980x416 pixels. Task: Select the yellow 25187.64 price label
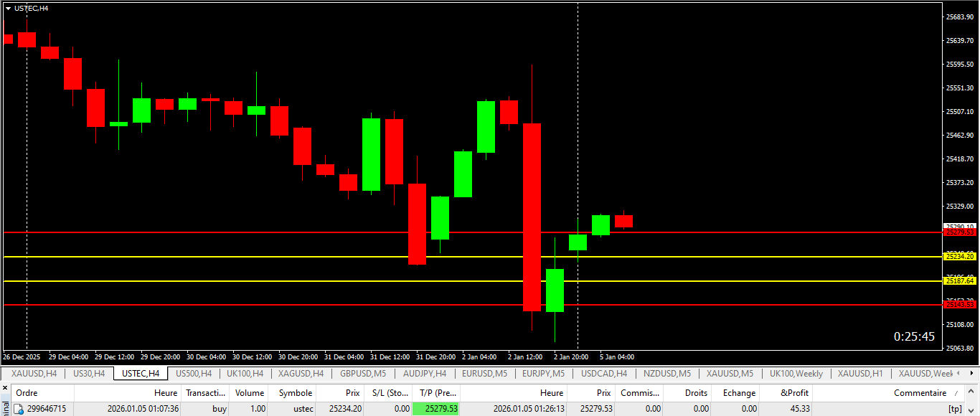pos(960,281)
